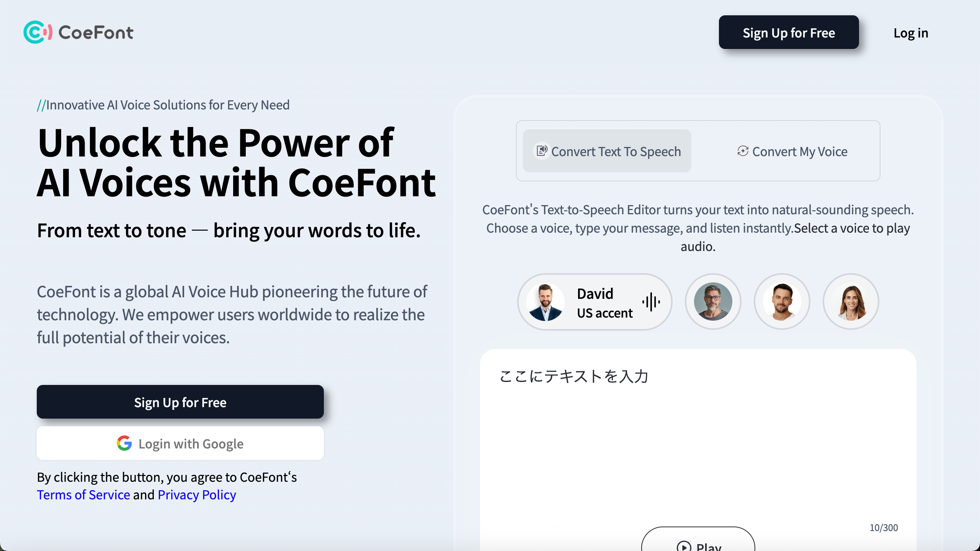Switch to the Convert My Voice tab

[x=792, y=151]
